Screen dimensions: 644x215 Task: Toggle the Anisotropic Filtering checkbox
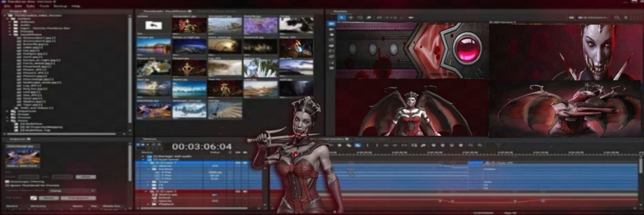(x=7, y=181)
